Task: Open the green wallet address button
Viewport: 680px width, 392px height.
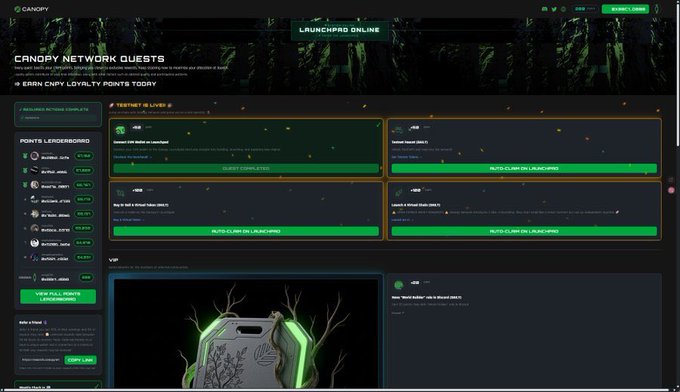Action: pos(625,9)
